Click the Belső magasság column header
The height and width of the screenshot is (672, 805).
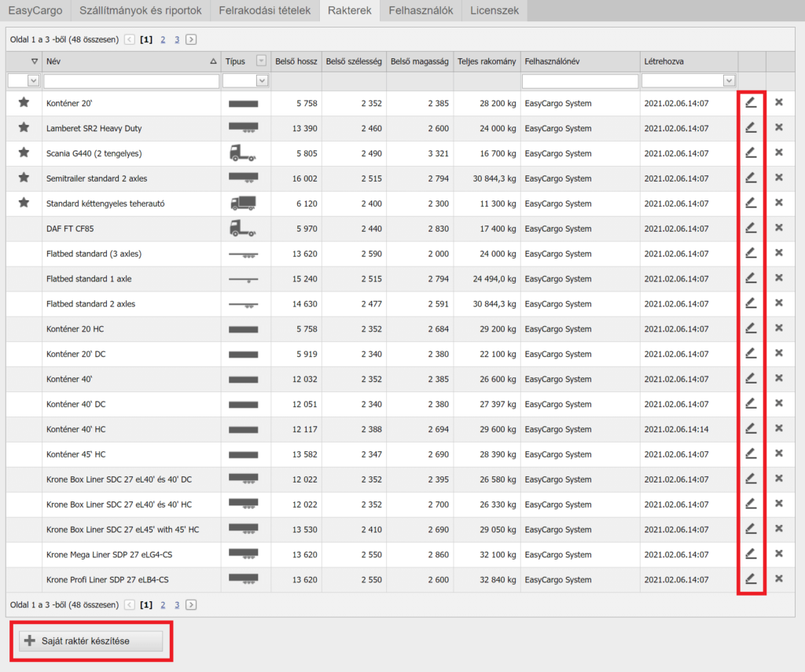420,61
